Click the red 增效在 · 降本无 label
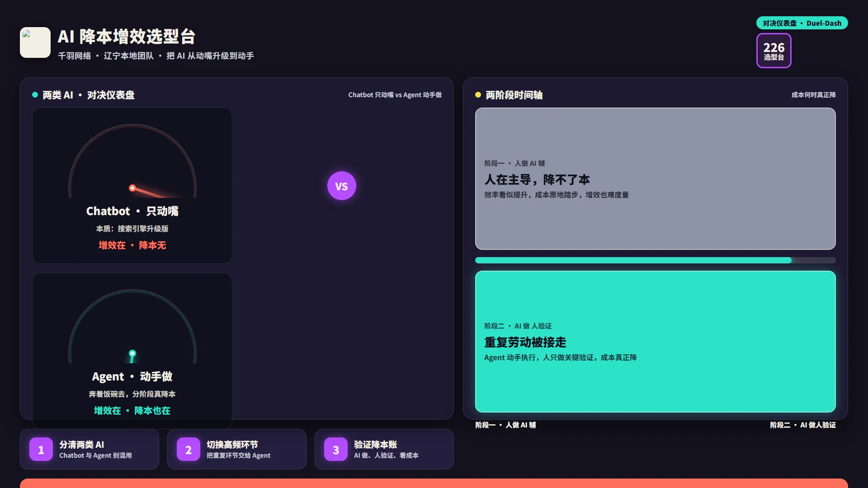This screenshot has width=868, height=488. (x=132, y=245)
